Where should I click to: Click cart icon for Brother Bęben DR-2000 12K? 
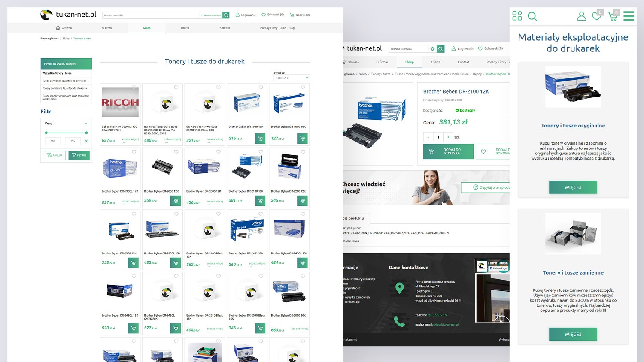pos(175,201)
